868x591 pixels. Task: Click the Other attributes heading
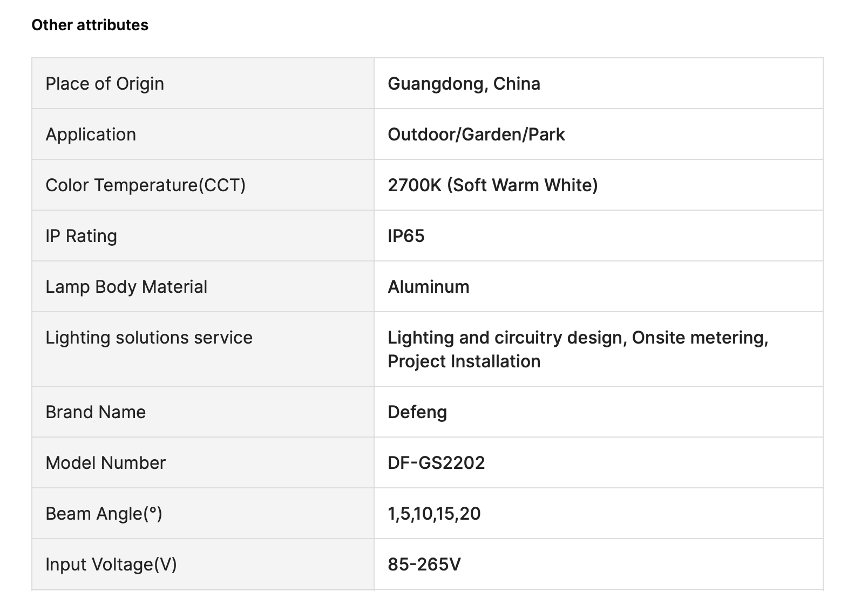tap(90, 25)
